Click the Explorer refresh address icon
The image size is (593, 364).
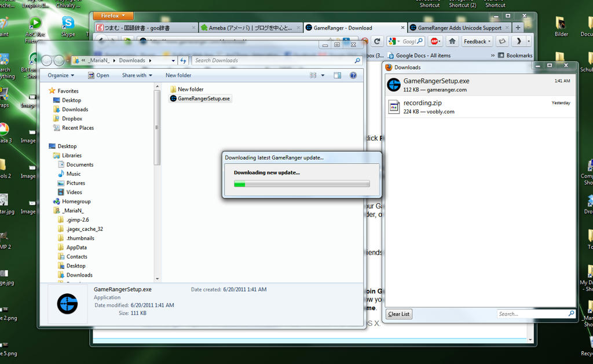184,60
